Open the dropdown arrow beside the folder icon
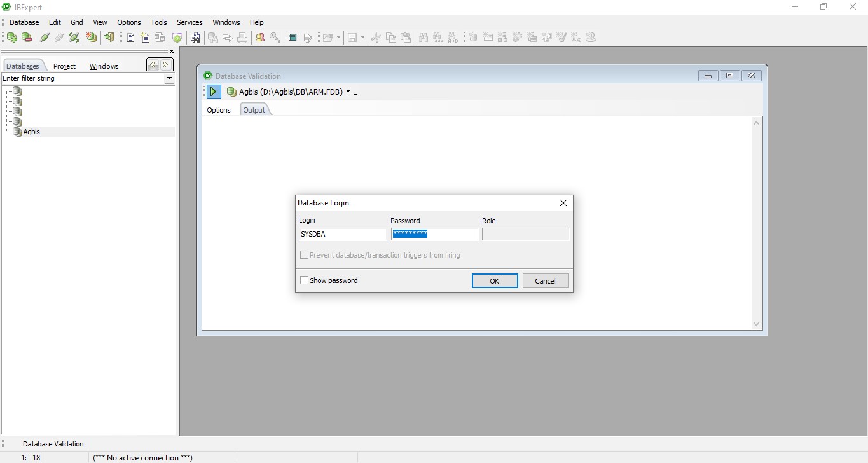 [x=338, y=38]
